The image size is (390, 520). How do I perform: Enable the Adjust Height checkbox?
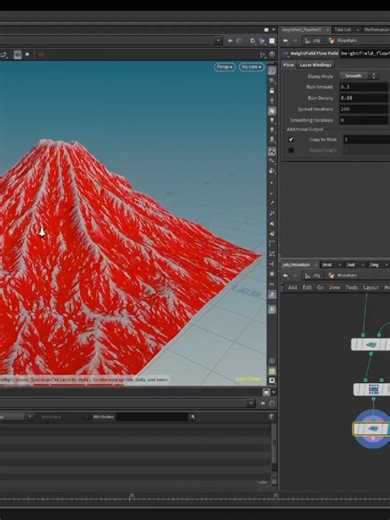click(291, 150)
